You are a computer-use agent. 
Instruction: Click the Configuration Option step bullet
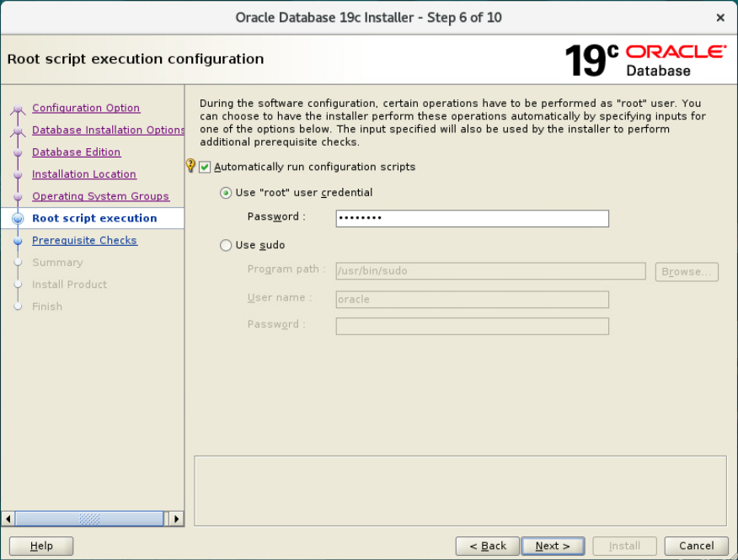[x=18, y=109]
